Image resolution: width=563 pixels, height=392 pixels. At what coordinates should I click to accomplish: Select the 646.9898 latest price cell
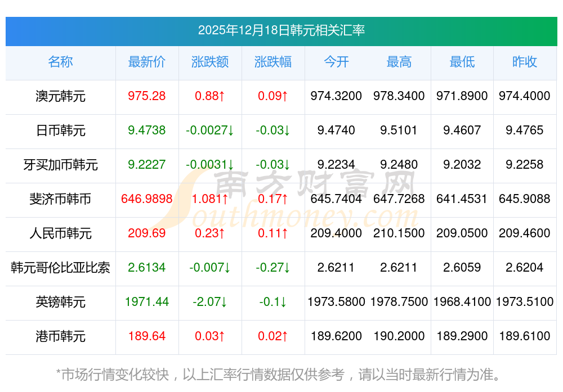(147, 199)
